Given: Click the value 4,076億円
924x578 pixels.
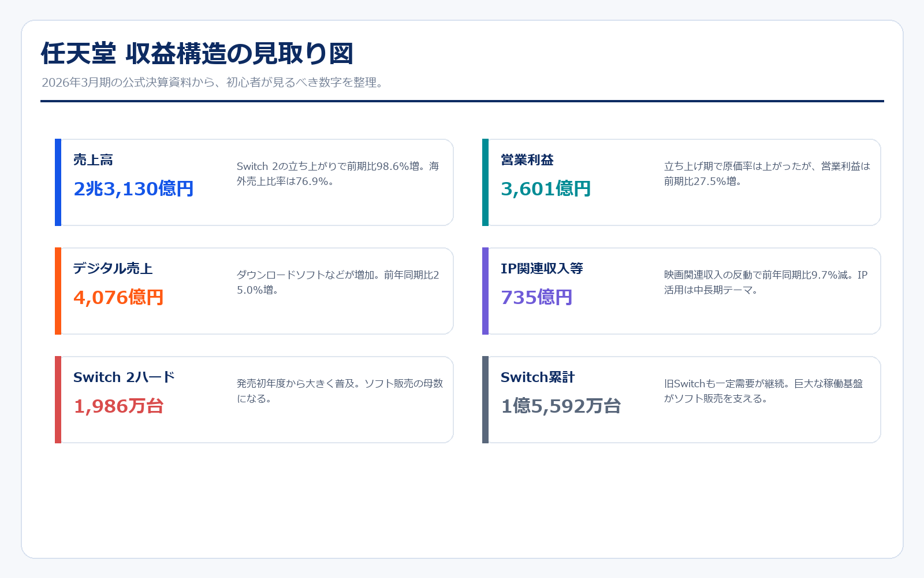Looking at the screenshot, I should point(118,297).
